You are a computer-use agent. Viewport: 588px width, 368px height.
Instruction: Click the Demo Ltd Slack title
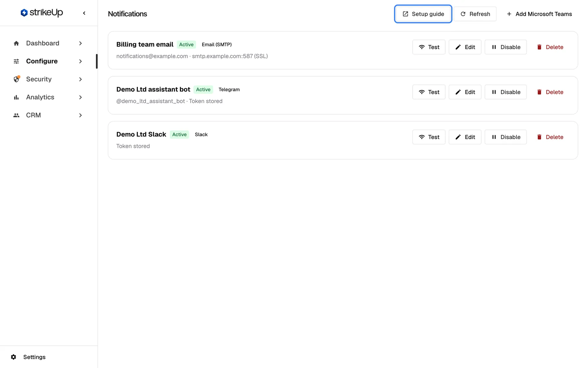(x=141, y=134)
